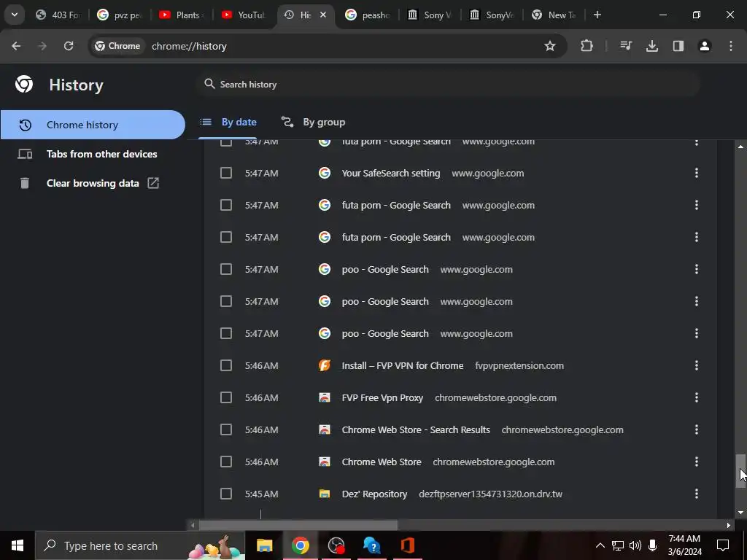
Task: Show hidden system tray icons
Action: click(x=600, y=545)
